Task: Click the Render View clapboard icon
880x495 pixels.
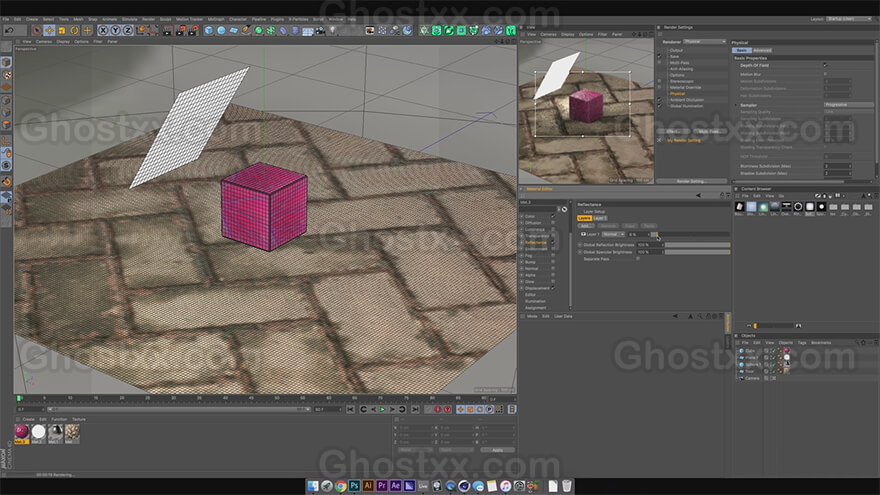Action: point(168,30)
